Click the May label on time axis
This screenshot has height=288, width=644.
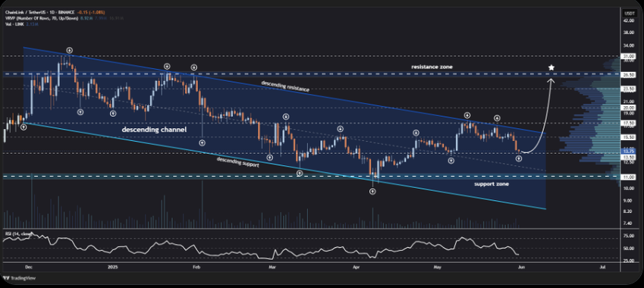coord(437,268)
